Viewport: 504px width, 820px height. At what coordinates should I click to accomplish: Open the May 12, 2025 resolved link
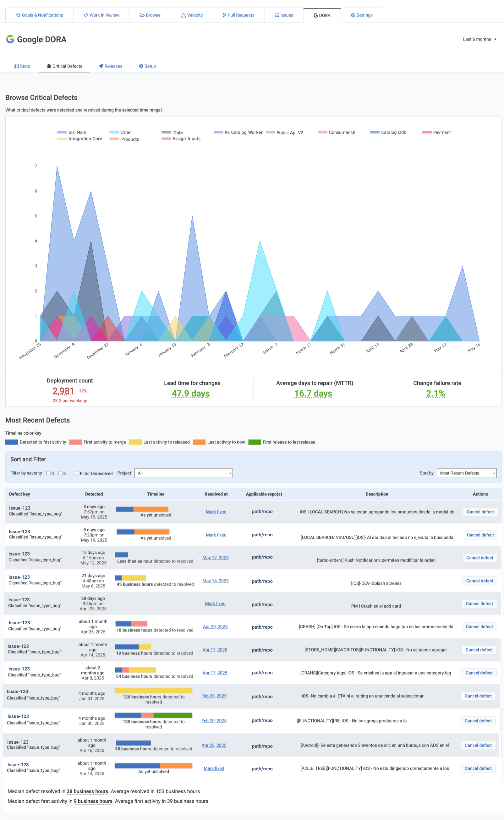215,558
